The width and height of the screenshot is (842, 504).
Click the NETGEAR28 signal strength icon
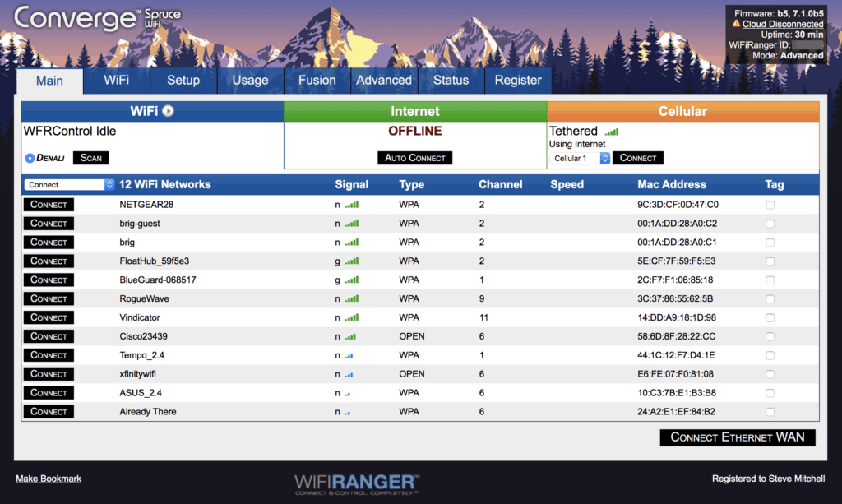click(x=352, y=205)
